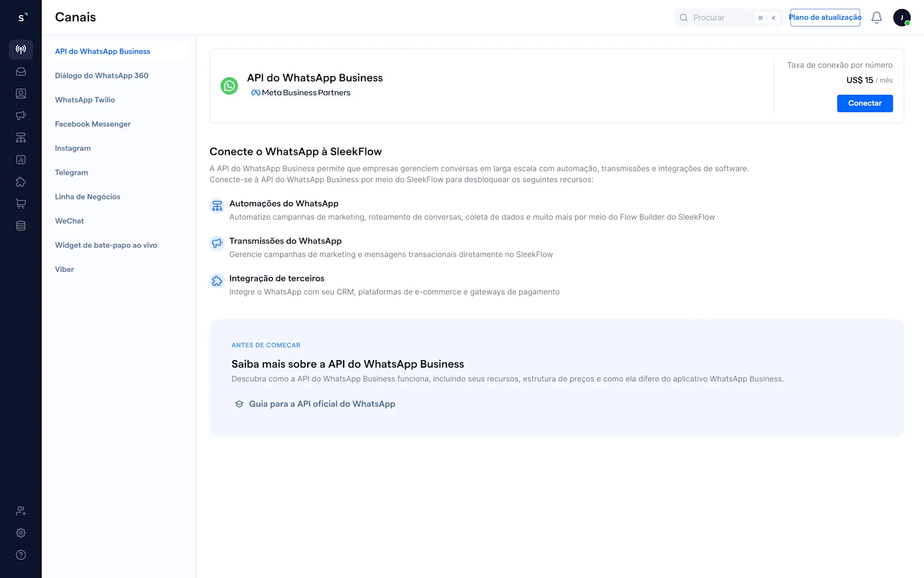Open the user profile avatar
The height and width of the screenshot is (578, 924).
[x=901, y=17]
